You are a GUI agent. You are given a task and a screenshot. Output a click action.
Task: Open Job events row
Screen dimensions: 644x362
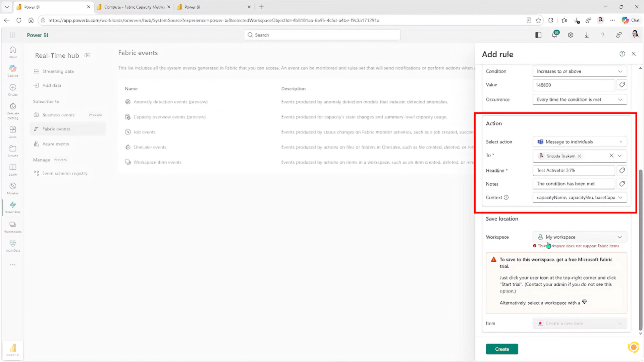(144, 132)
